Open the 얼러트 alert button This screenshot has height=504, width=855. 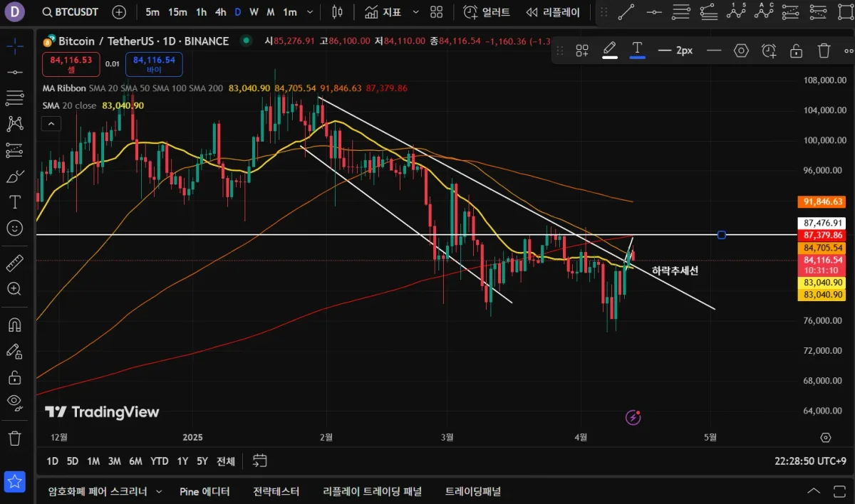tap(487, 12)
